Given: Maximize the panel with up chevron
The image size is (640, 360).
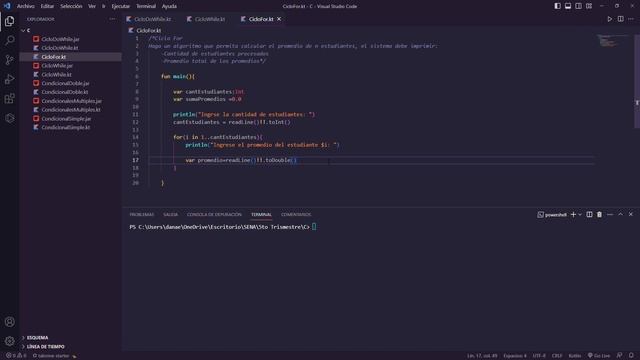Looking at the screenshot, I should 620,214.
